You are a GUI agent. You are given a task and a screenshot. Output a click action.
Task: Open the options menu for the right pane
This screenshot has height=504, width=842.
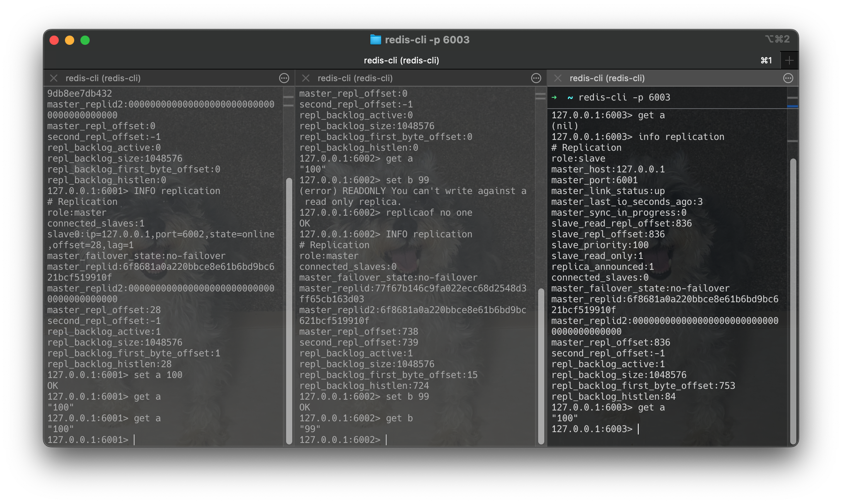788,78
